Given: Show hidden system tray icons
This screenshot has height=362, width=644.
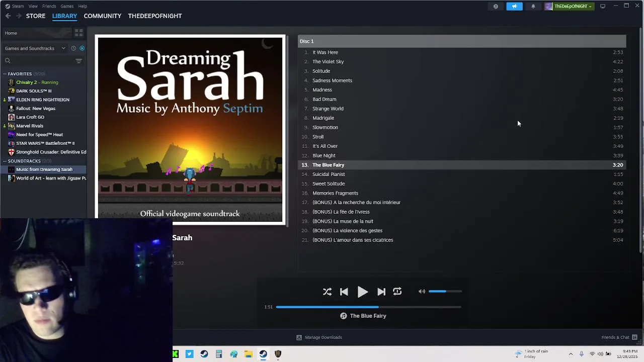Looking at the screenshot, I should tap(571, 354).
